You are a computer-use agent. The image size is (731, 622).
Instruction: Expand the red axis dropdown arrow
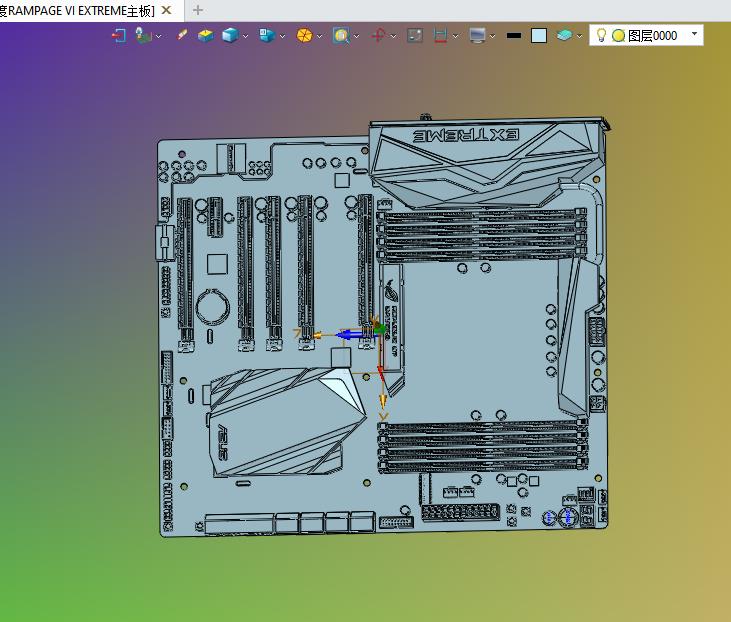coord(393,36)
